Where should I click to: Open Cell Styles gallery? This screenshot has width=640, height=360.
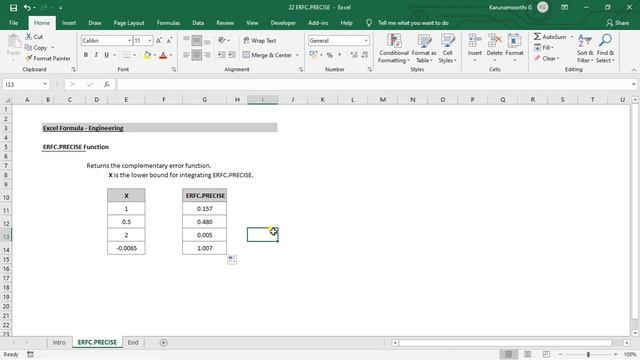pyautogui.click(x=447, y=49)
